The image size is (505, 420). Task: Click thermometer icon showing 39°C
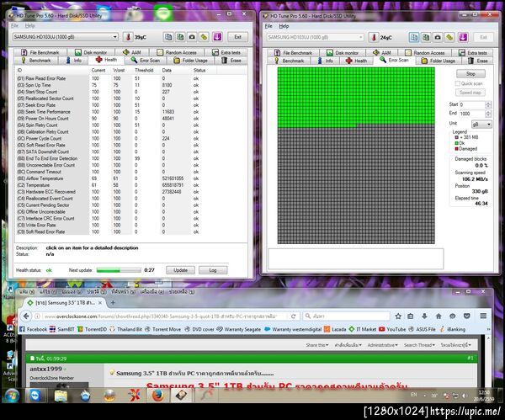point(128,37)
